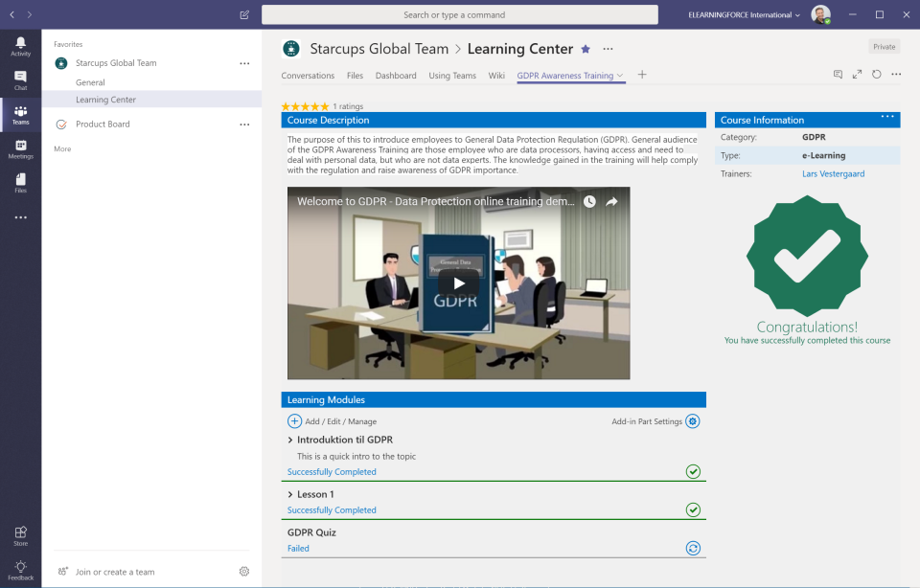
Task: Open the GDPR Awareness Training tab dropdown
Action: 618,74
